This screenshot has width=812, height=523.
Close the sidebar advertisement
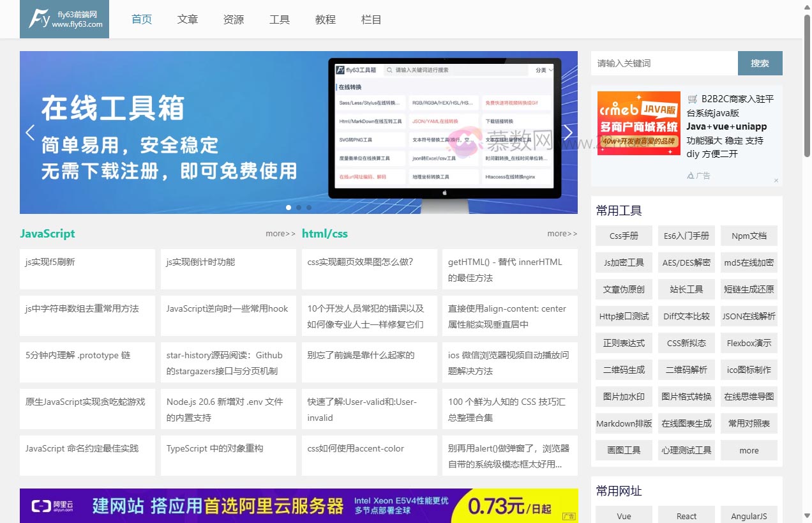[776, 179]
